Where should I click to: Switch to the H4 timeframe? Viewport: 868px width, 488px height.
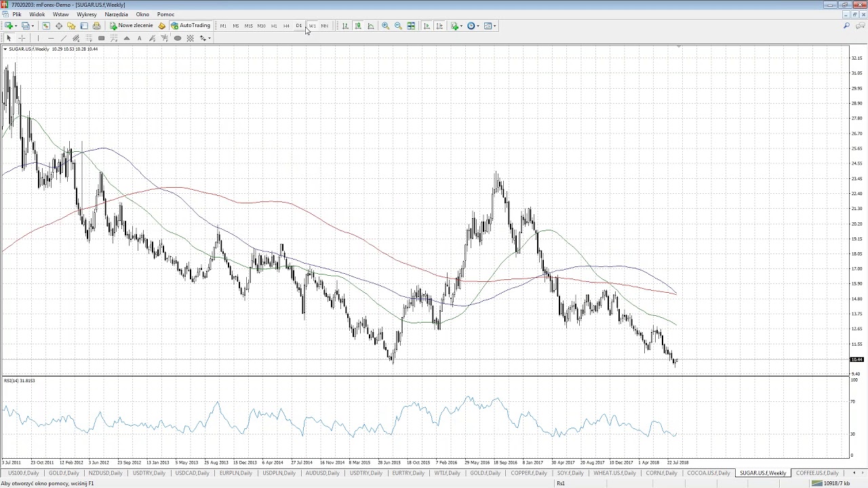(286, 26)
